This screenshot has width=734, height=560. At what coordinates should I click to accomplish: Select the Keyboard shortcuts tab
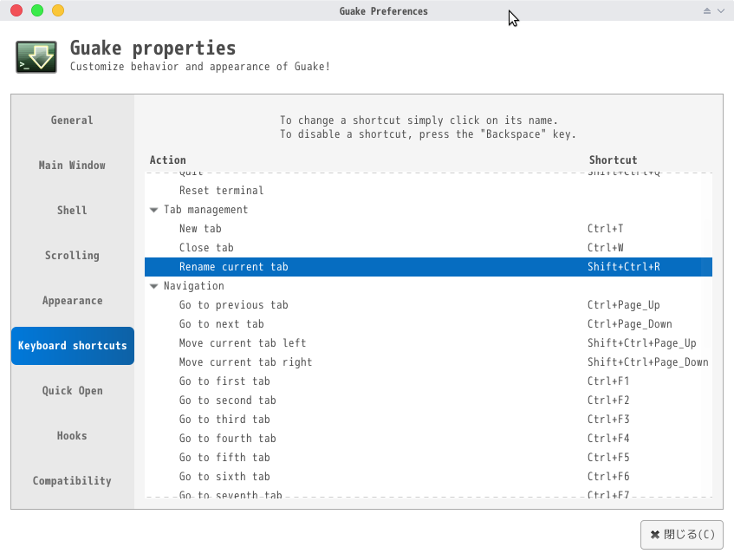[x=73, y=346]
